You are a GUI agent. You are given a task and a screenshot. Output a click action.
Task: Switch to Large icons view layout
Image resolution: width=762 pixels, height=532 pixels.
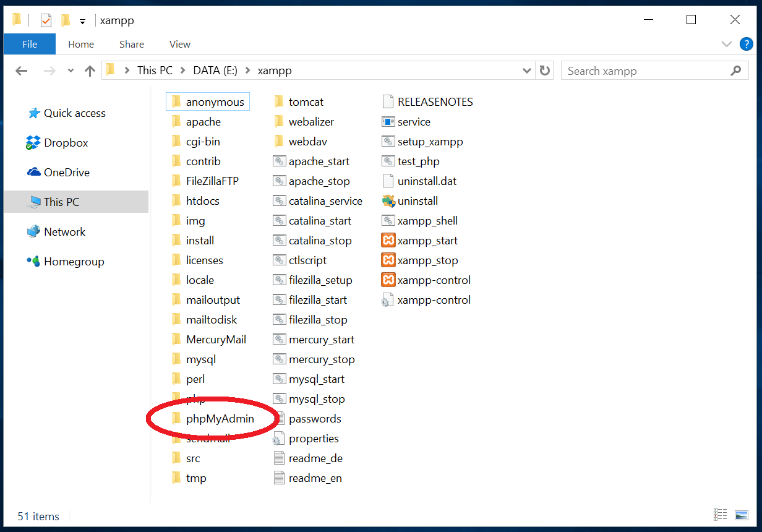click(x=741, y=515)
